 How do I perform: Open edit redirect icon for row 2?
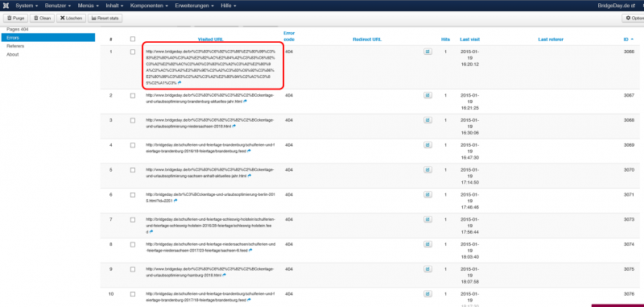coord(427,95)
